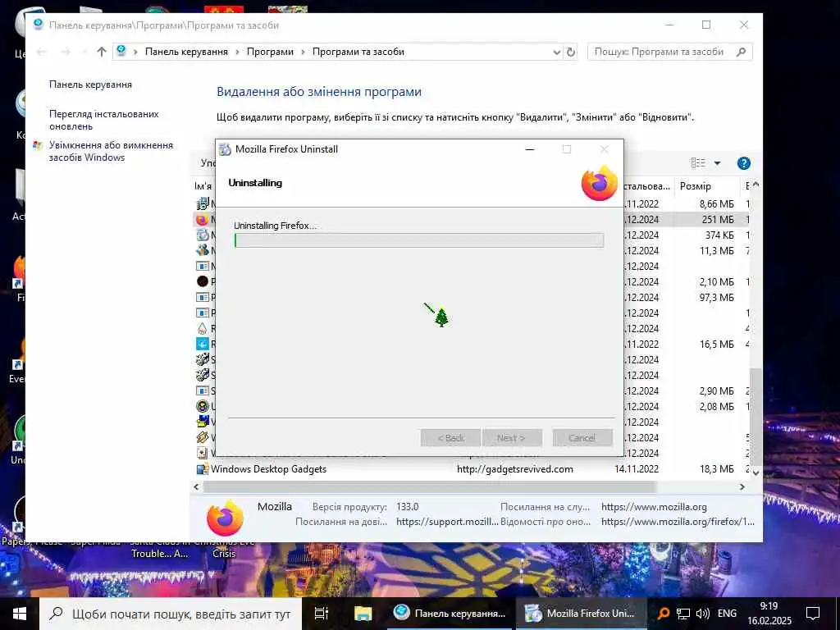
Task: Click the https://support.mozill... help link value
Action: (447, 522)
